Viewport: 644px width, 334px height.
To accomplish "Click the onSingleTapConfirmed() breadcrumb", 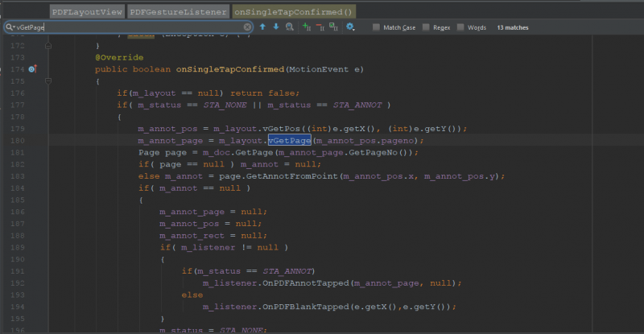I will coord(293,11).
